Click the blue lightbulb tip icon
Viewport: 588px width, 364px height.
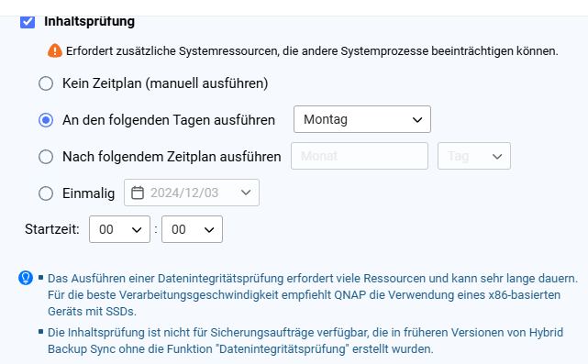coord(26,278)
